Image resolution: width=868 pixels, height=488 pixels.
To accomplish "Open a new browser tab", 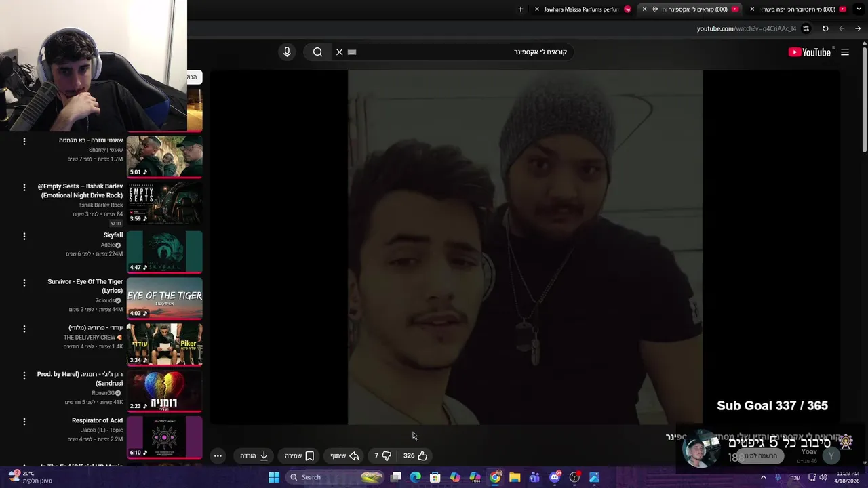I will (521, 9).
